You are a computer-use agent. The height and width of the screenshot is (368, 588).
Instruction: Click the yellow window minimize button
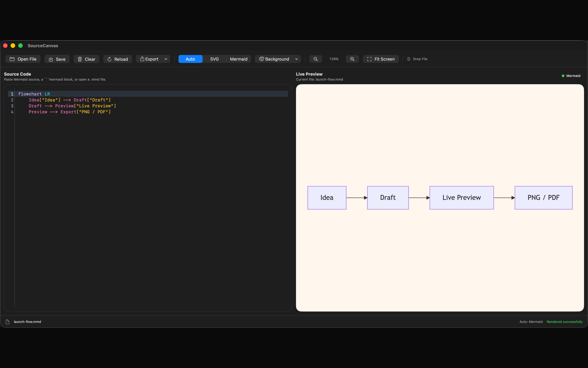pos(13,46)
